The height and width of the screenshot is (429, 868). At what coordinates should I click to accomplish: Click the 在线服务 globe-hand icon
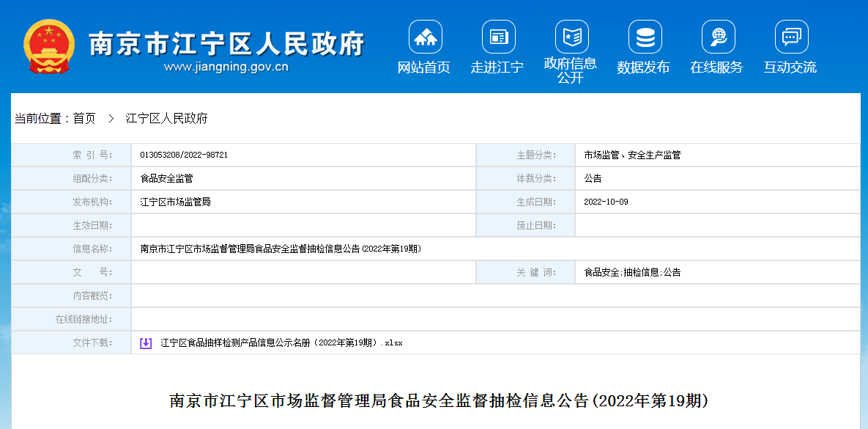(718, 37)
